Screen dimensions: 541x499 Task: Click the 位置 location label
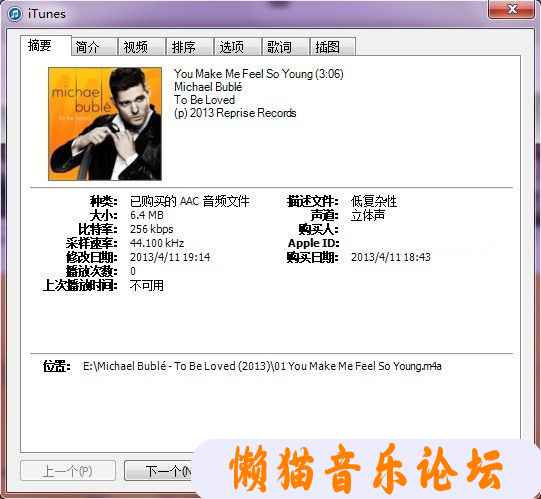57,366
